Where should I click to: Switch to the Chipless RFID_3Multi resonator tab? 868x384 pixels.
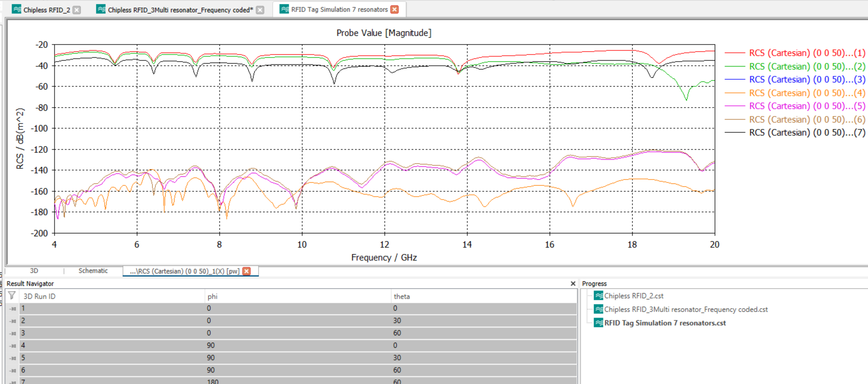pos(180,10)
